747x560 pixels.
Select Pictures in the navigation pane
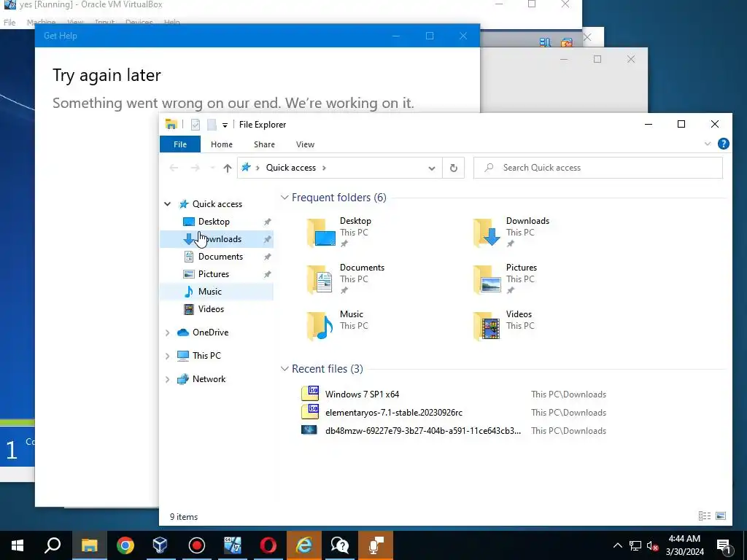[214, 274]
